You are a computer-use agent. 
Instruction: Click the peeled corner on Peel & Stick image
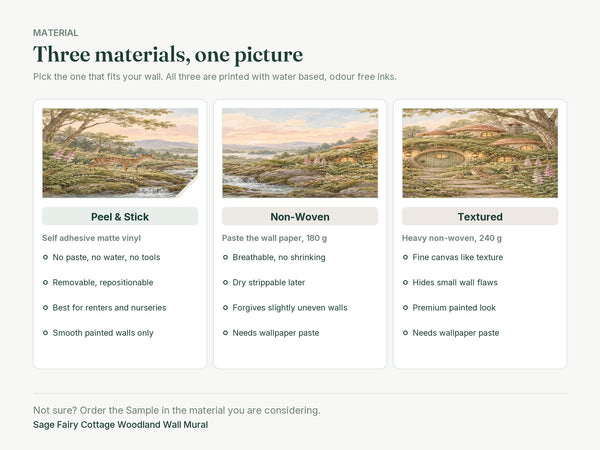[x=190, y=189]
